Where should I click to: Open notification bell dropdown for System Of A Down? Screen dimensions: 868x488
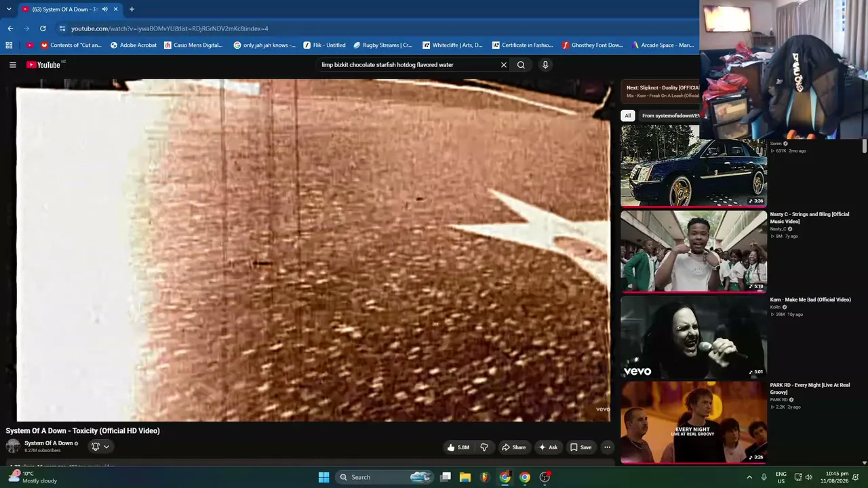[x=100, y=447]
